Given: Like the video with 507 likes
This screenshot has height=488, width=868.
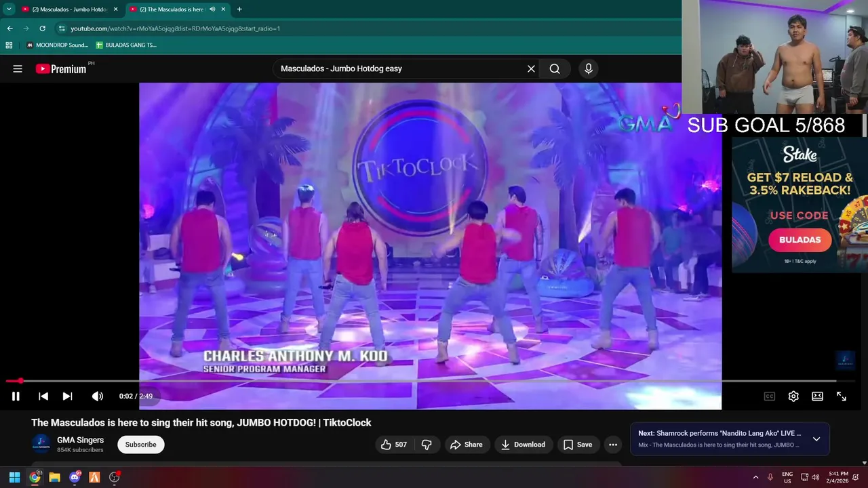Looking at the screenshot, I should pos(394,445).
